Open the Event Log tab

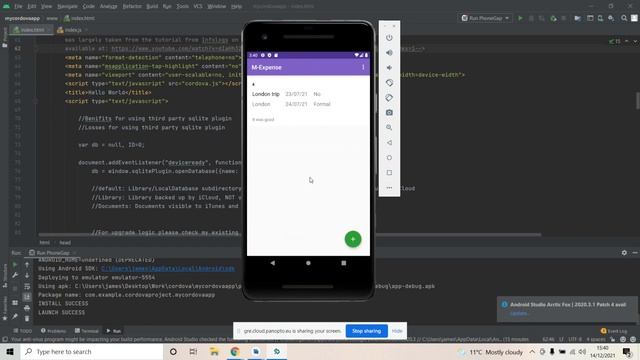(x=614, y=331)
